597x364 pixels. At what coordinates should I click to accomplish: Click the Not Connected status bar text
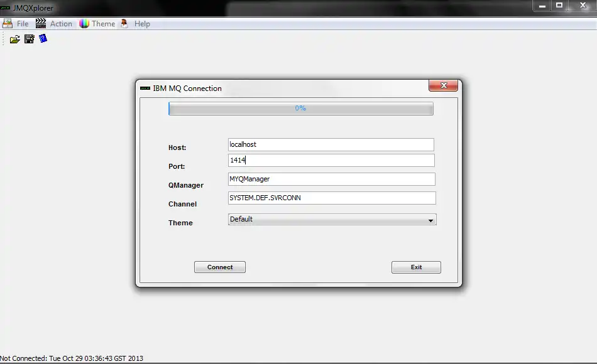pyautogui.click(x=72, y=358)
